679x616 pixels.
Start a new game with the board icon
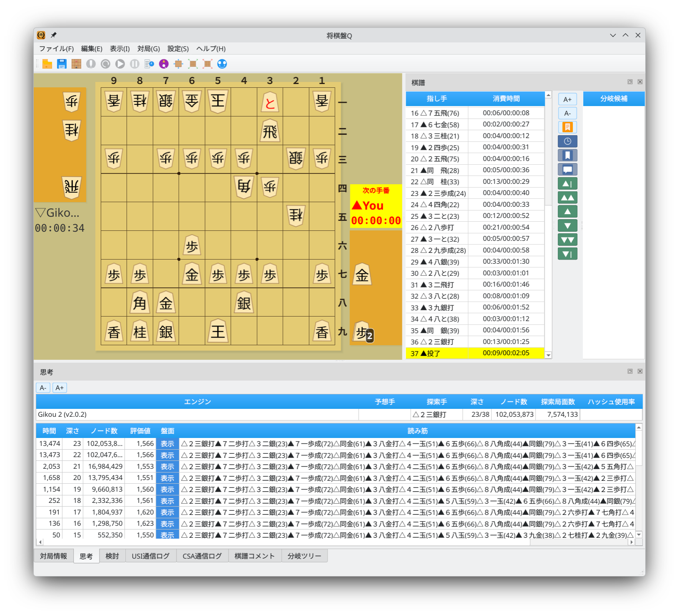(x=76, y=64)
